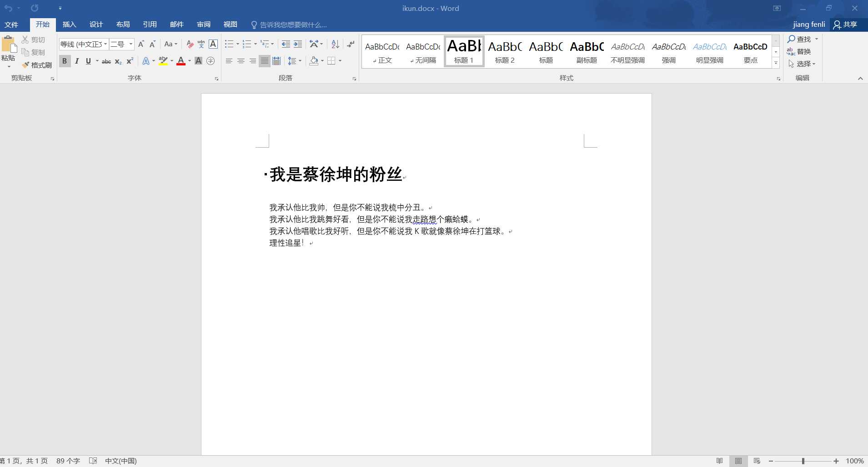Select print layout view in status bar
The image size is (868, 467).
(738, 461)
